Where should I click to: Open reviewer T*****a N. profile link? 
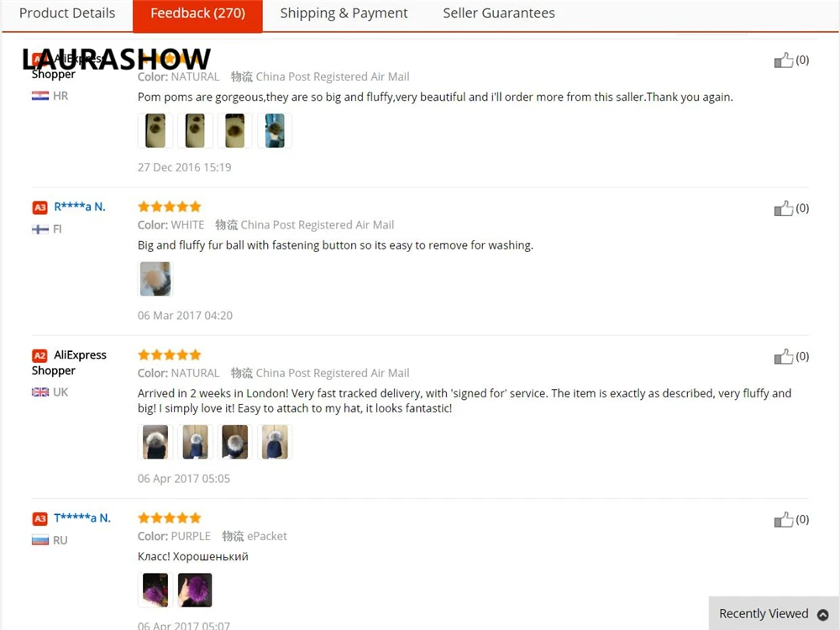[82, 518]
